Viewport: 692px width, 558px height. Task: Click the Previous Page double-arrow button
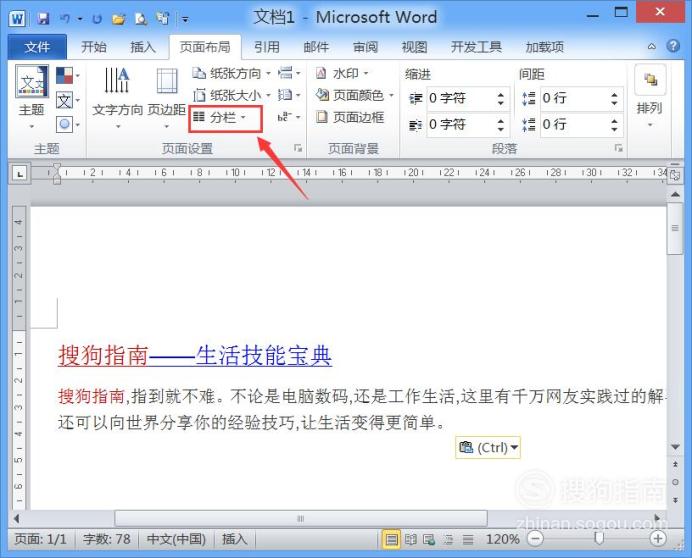675,464
